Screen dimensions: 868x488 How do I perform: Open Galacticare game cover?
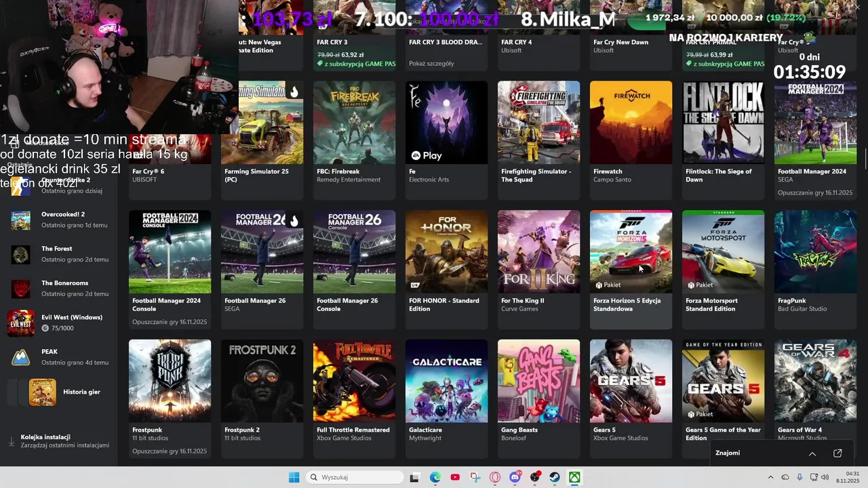pyautogui.click(x=446, y=381)
